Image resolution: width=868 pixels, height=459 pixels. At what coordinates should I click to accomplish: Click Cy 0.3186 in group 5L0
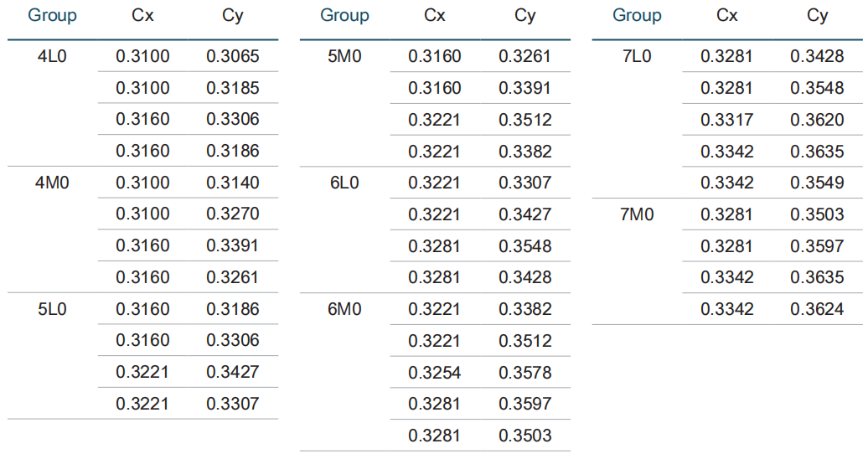click(x=233, y=309)
